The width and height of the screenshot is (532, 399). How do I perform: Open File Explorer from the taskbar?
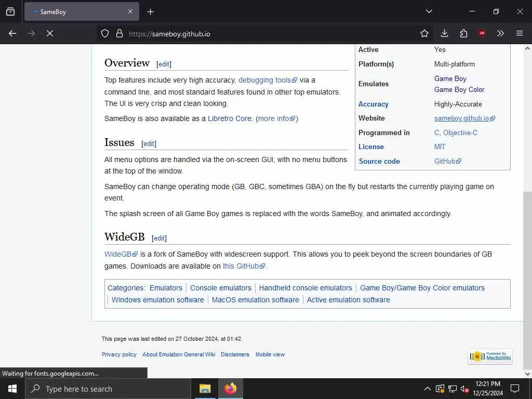(x=205, y=389)
